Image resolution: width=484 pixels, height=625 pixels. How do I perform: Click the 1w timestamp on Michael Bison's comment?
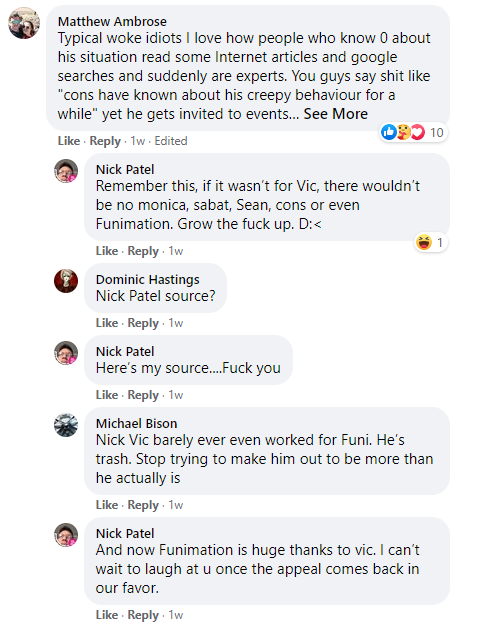tap(175, 505)
